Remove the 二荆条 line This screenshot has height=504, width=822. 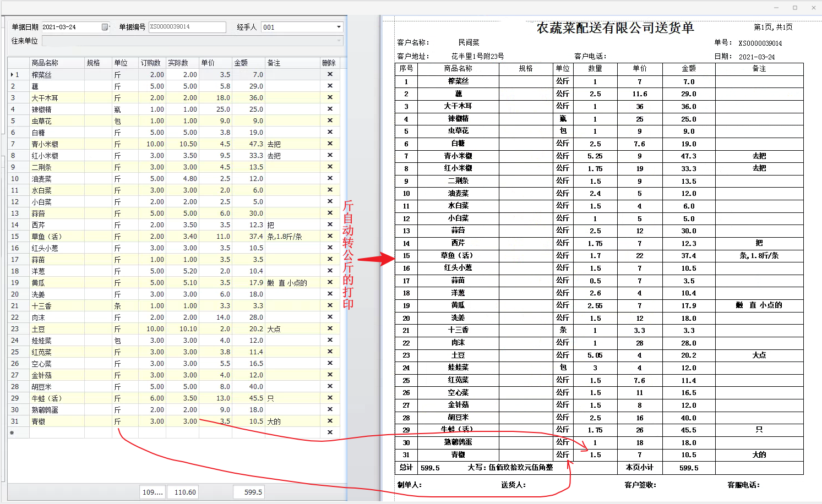pyautogui.click(x=330, y=167)
